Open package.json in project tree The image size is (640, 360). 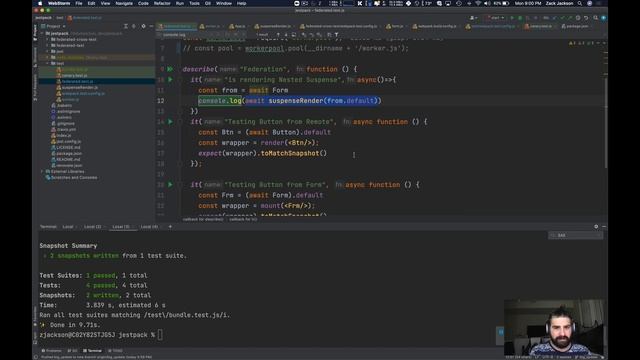69,153
